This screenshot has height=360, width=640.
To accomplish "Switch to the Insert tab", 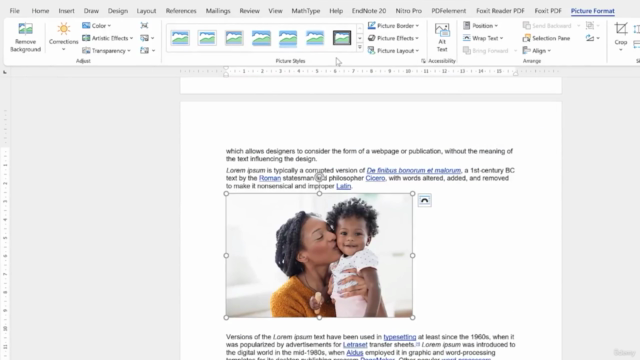I will click(x=66, y=11).
